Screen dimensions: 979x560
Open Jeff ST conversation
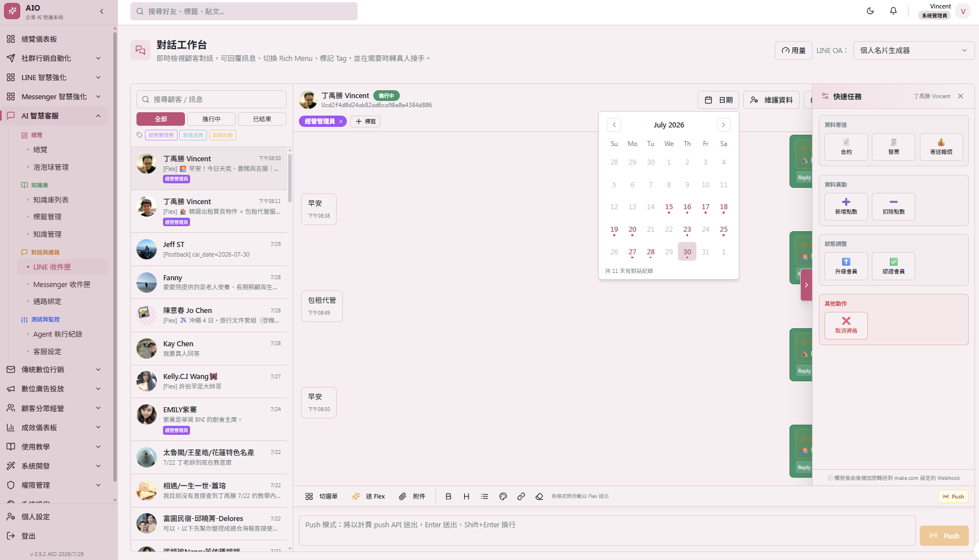tap(209, 249)
